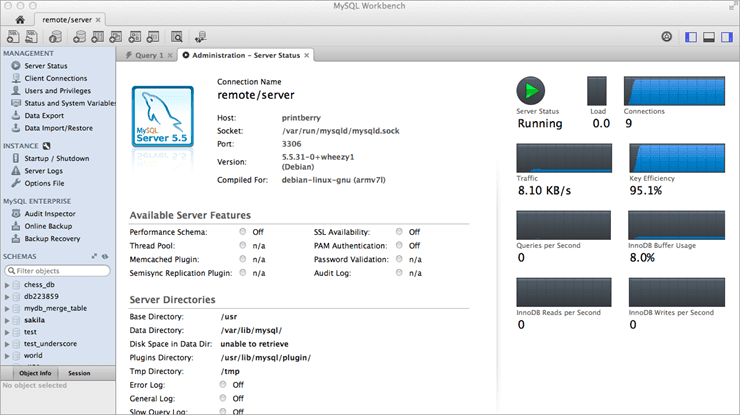Toggle Semisync Replication Plugin radio indicator
Image resolution: width=740 pixels, height=415 pixels.
click(243, 272)
